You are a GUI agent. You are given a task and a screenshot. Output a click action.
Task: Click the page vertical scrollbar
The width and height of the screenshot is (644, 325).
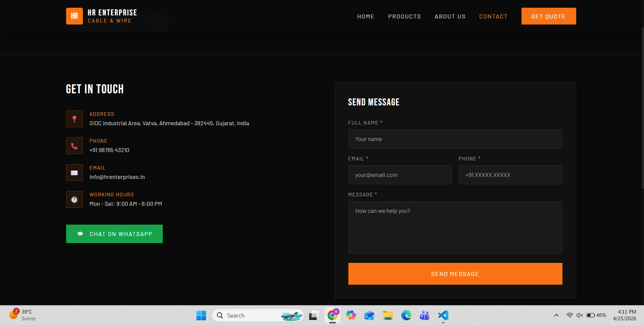point(642,107)
